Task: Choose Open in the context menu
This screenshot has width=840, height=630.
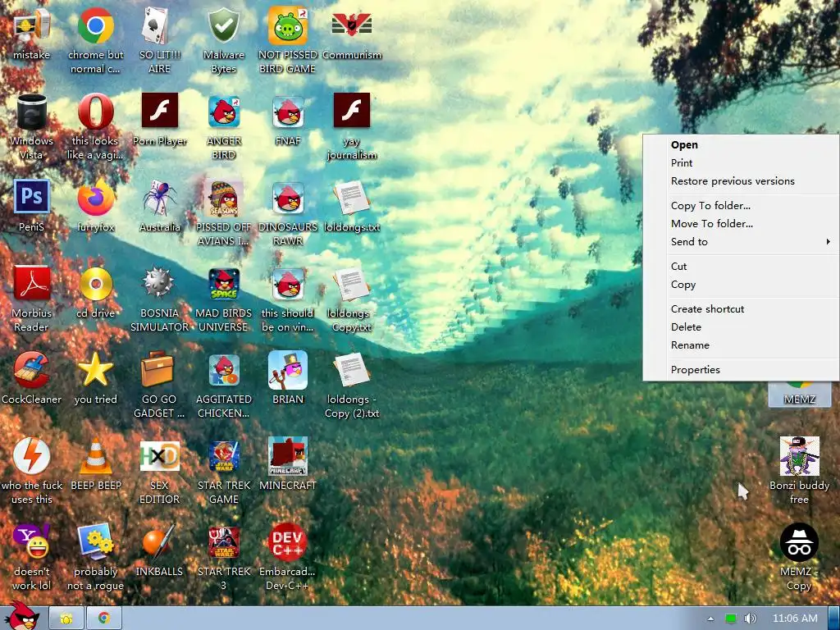Action: point(741,144)
